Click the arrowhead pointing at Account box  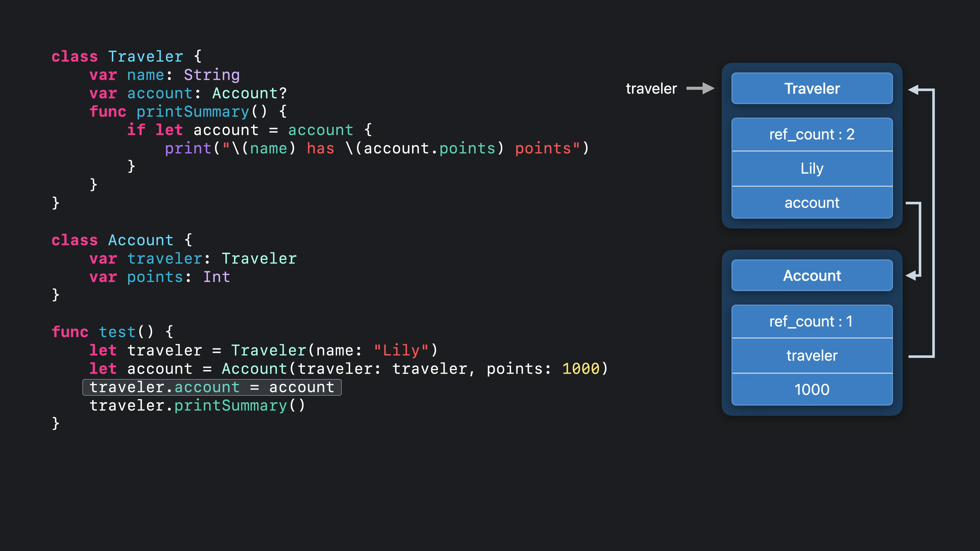pos(911,275)
